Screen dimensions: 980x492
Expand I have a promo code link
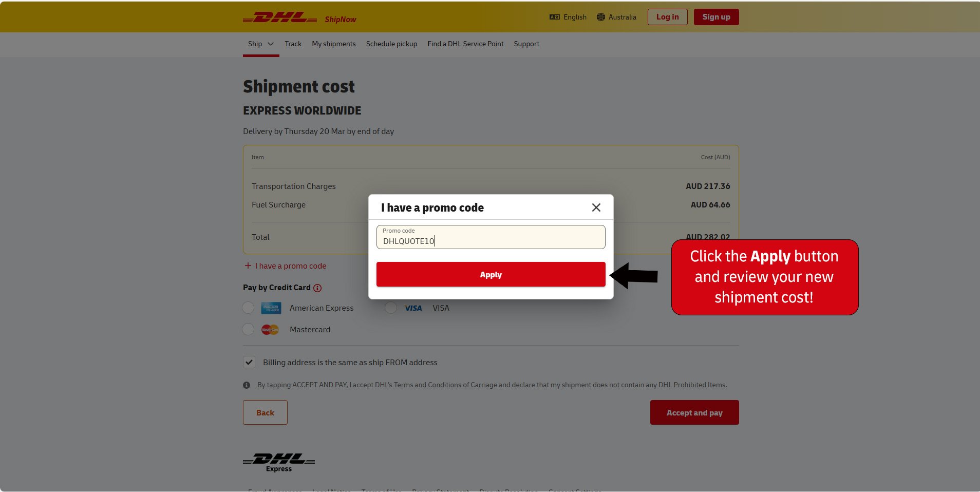(286, 266)
